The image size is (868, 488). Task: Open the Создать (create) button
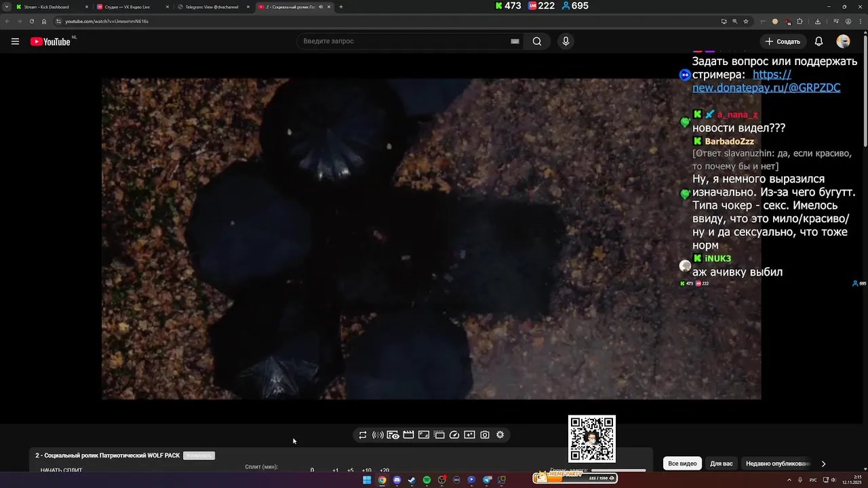[x=783, y=41]
